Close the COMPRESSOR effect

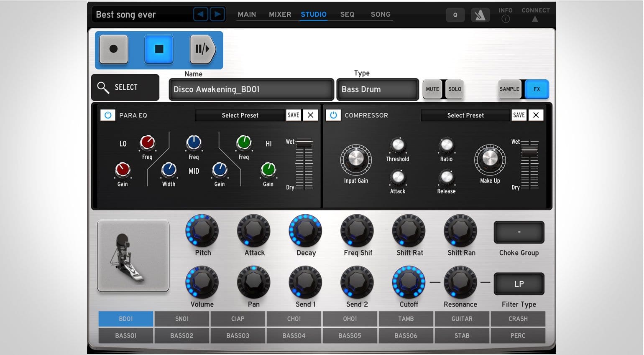click(x=536, y=115)
